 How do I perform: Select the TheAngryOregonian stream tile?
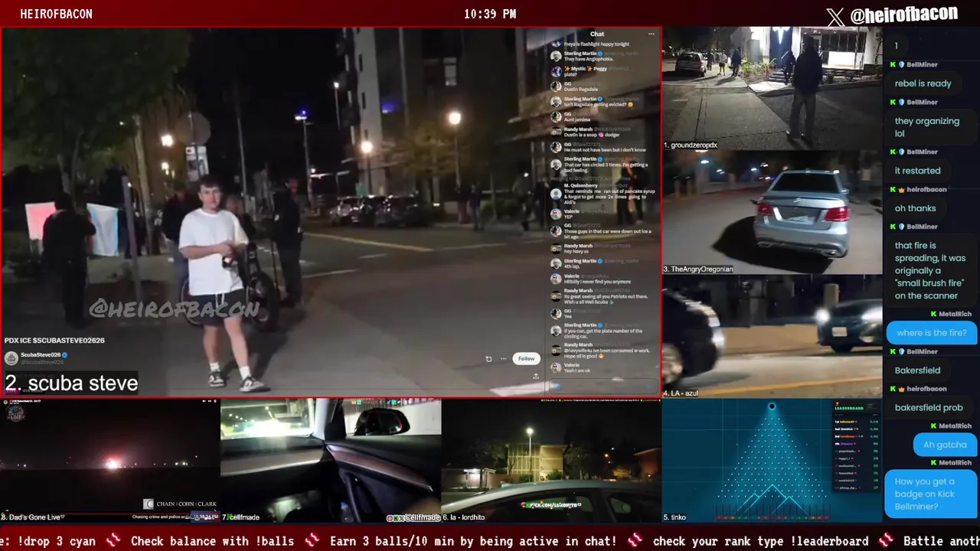click(772, 213)
